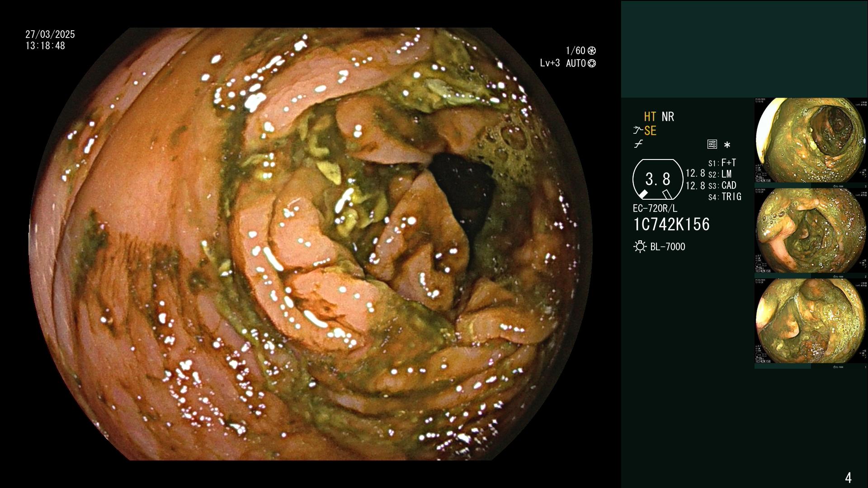Image resolution: width=868 pixels, height=488 pixels.
Task: Click the asterisk indicator icon
Action: point(727,145)
